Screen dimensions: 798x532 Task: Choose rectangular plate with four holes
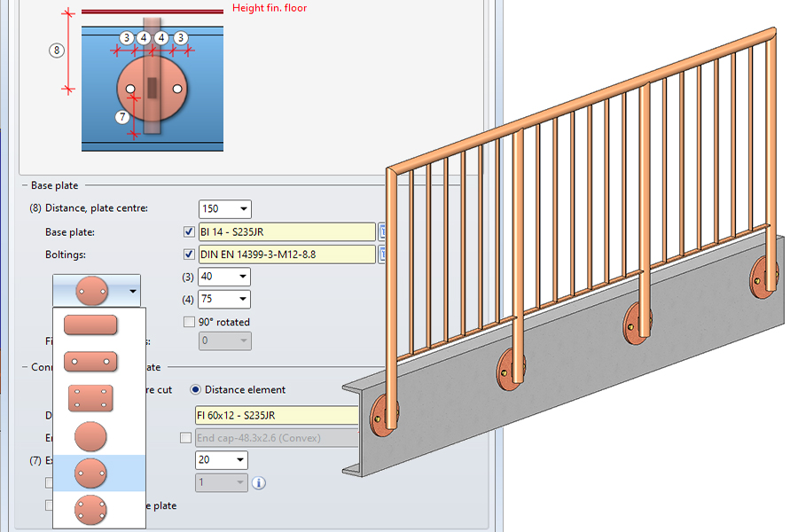[91, 398]
